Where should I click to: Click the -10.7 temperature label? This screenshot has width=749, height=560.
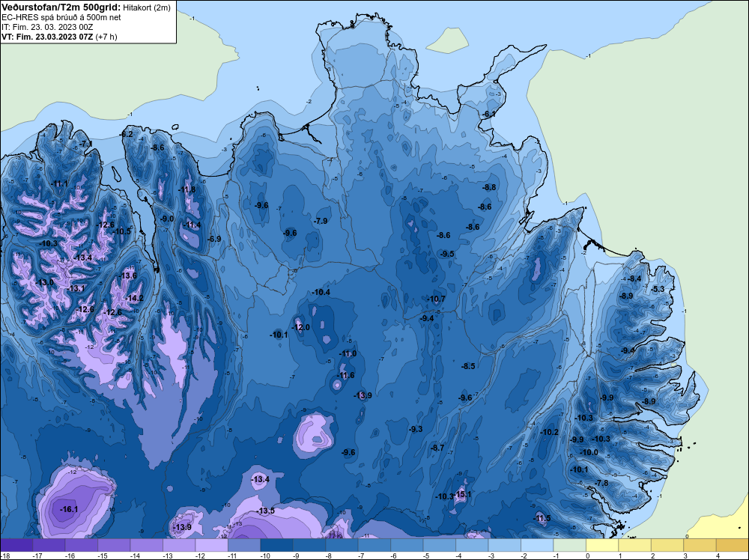coord(436,299)
